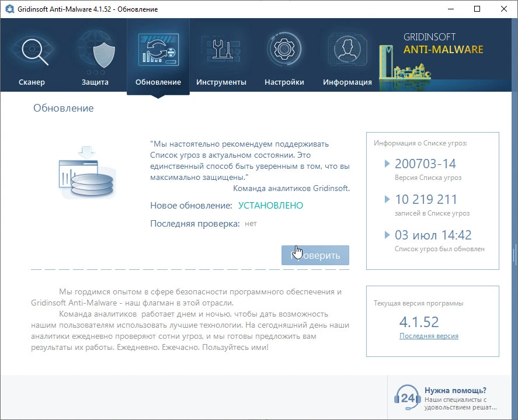Image resolution: width=518 pixels, height=420 pixels.
Task: Click the УСТАНОВЛЕНО status text
Action: (270, 206)
